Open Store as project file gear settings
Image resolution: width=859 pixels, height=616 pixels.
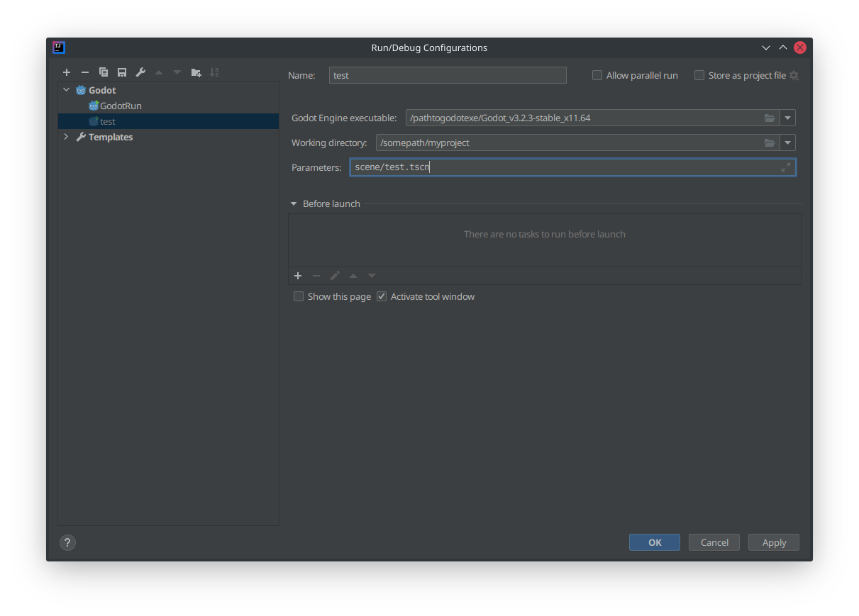point(794,75)
